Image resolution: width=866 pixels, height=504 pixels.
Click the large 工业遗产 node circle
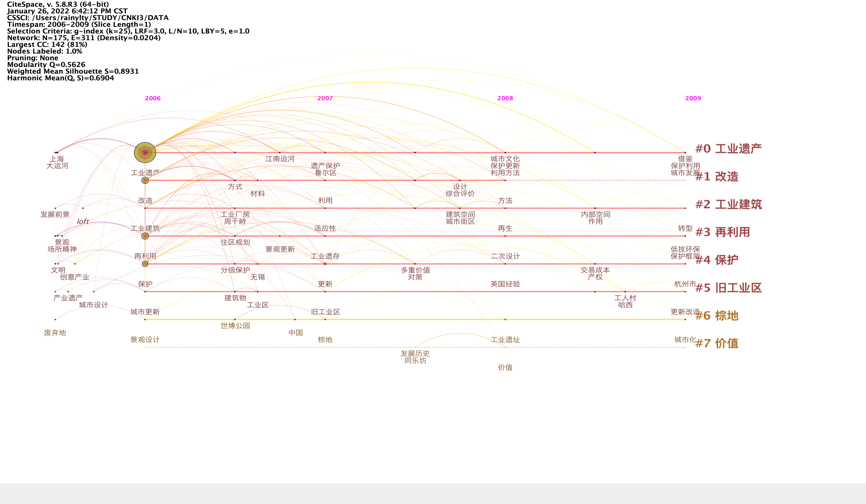[145, 153]
